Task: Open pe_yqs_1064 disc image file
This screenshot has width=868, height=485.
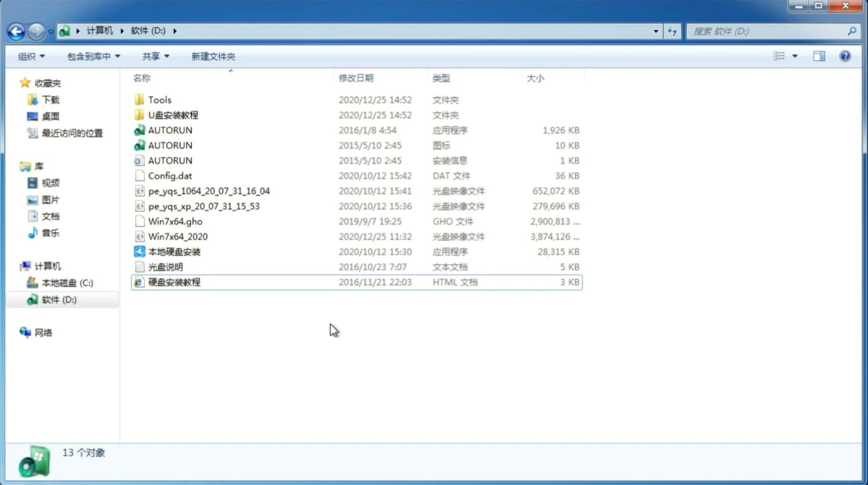Action: tap(209, 191)
